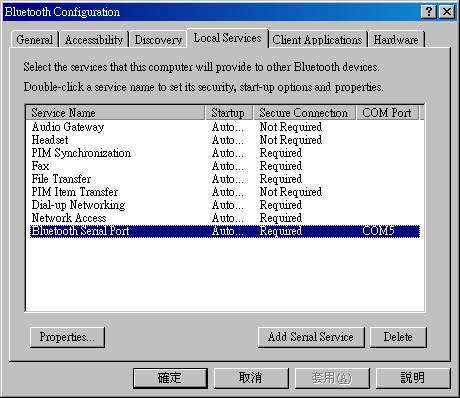Click Required in the Fax row
The image size is (460, 398).
(281, 166)
